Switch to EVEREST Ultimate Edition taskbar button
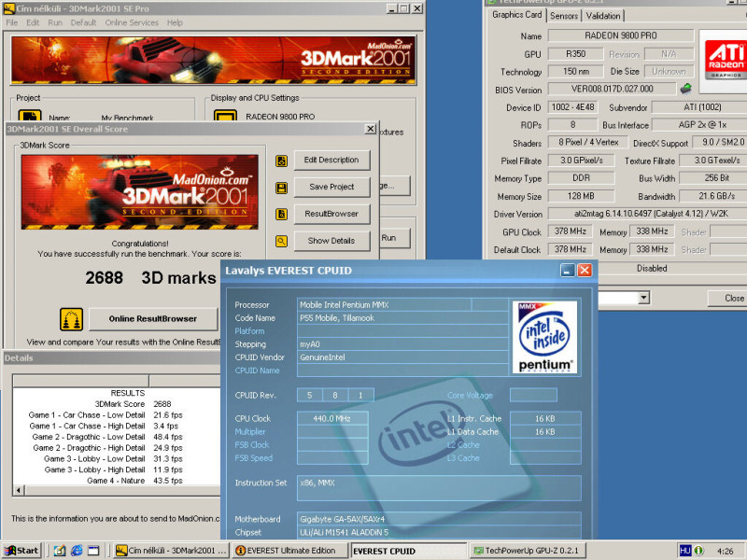This screenshot has height=560, width=747. tap(290, 551)
